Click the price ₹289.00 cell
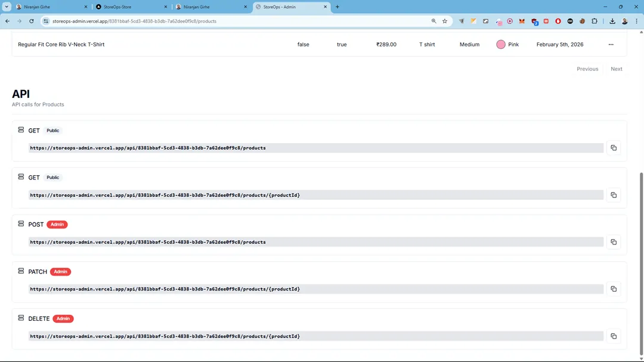Screen dimensions: 644x362 pos(386,44)
